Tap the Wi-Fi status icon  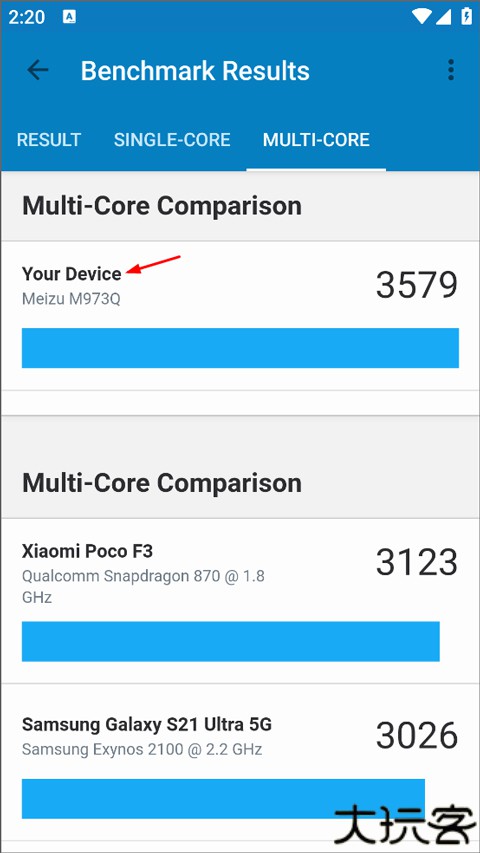tap(421, 16)
